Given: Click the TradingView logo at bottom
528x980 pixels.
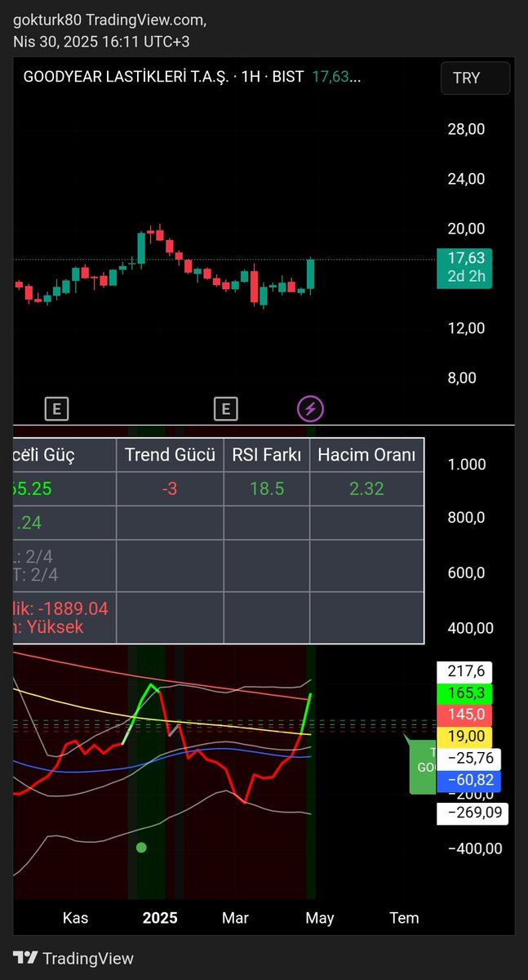Looking at the screenshot, I should [x=74, y=959].
